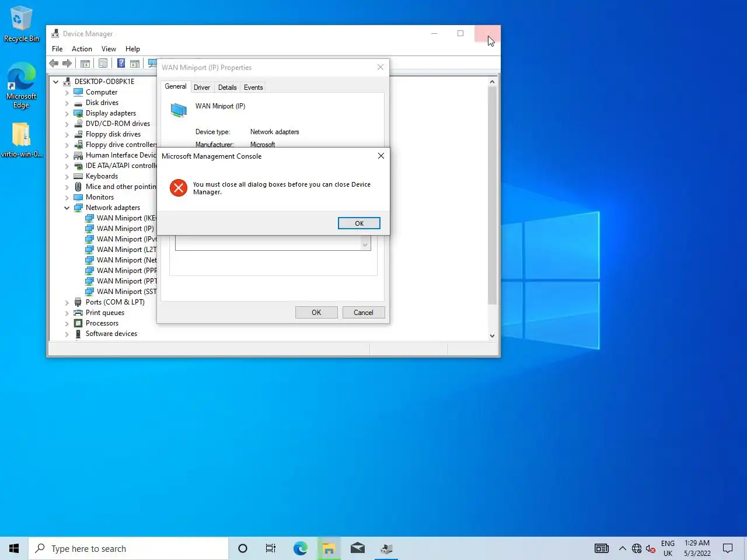
Task: Expand the DVD/CD-ROM drives arrow
Action: pyautogui.click(x=67, y=124)
